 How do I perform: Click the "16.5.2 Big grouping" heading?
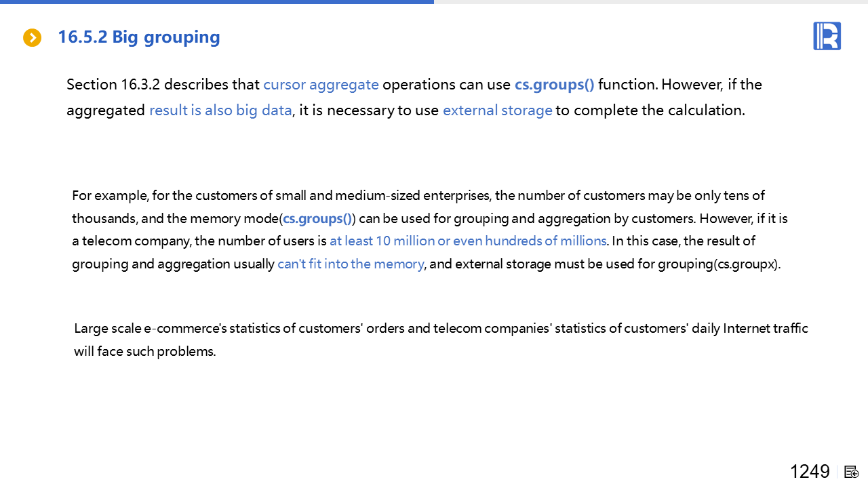(x=139, y=37)
